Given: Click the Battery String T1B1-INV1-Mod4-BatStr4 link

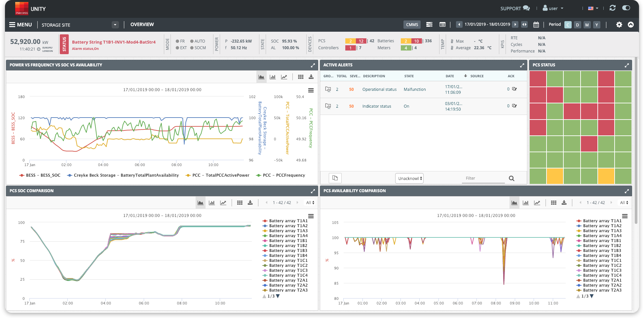Looking at the screenshot, I should [x=114, y=42].
